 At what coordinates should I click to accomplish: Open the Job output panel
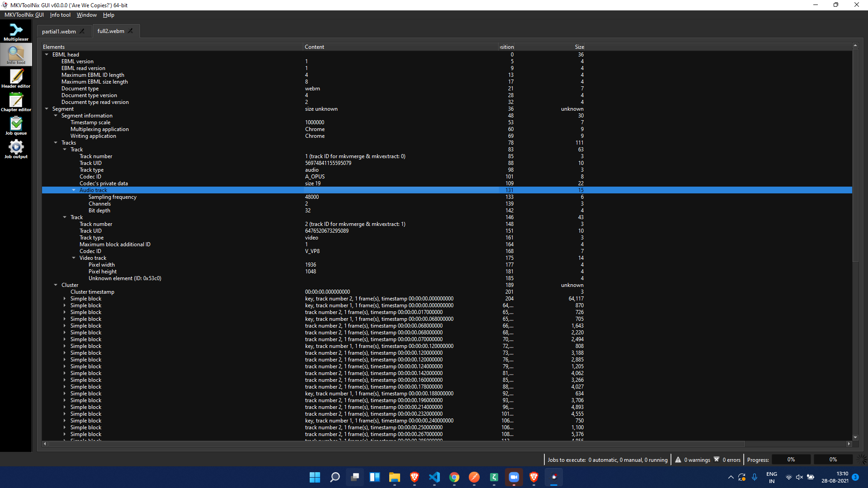tap(16, 149)
